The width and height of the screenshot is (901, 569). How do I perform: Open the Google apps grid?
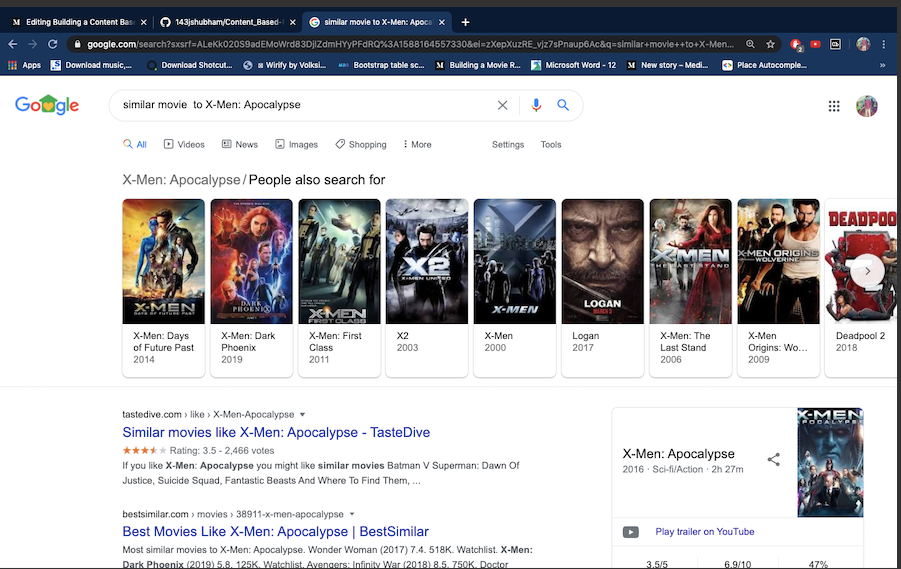tap(834, 106)
